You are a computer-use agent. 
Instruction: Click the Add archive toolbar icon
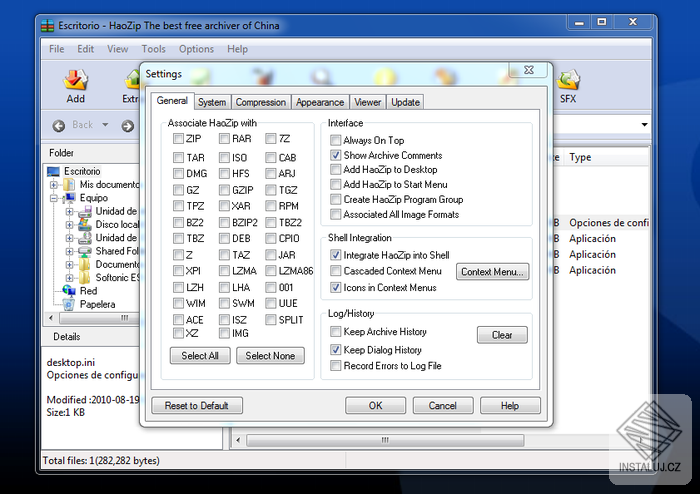coord(75,79)
